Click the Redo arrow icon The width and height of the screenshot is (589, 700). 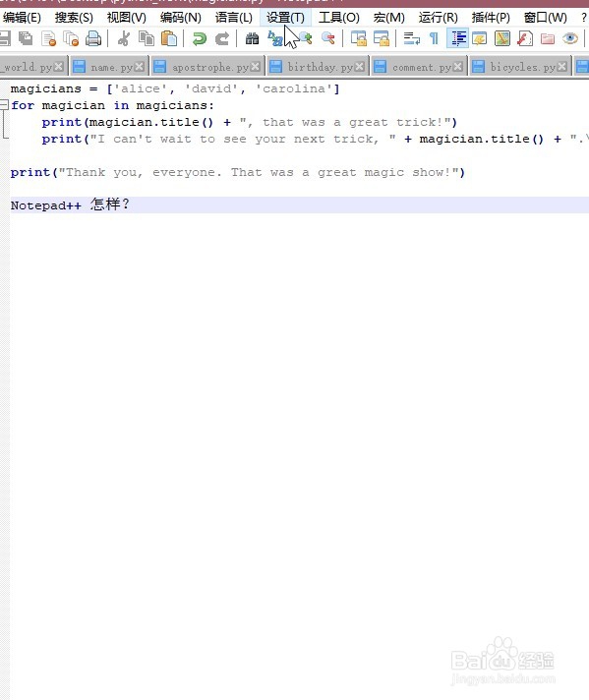click(x=222, y=38)
